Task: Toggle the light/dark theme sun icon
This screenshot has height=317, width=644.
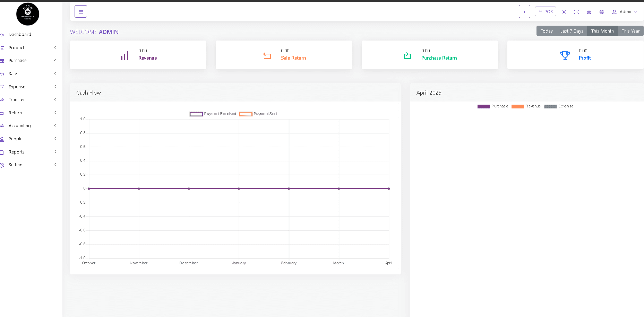Action: (x=564, y=12)
